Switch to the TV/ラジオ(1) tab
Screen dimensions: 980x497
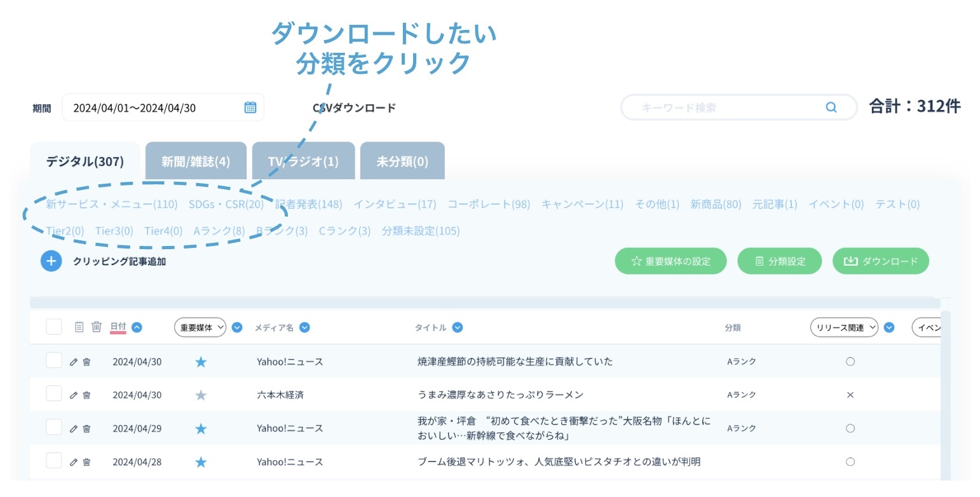click(303, 161)
